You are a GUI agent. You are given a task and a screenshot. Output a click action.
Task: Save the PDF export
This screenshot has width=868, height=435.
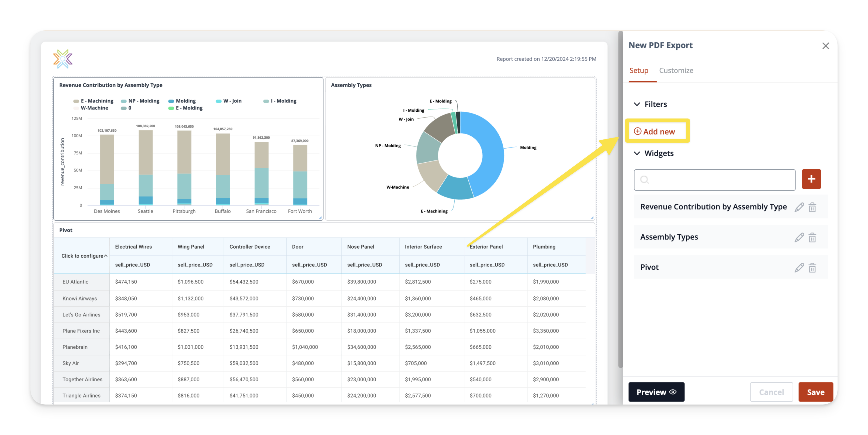pos(815,392)
